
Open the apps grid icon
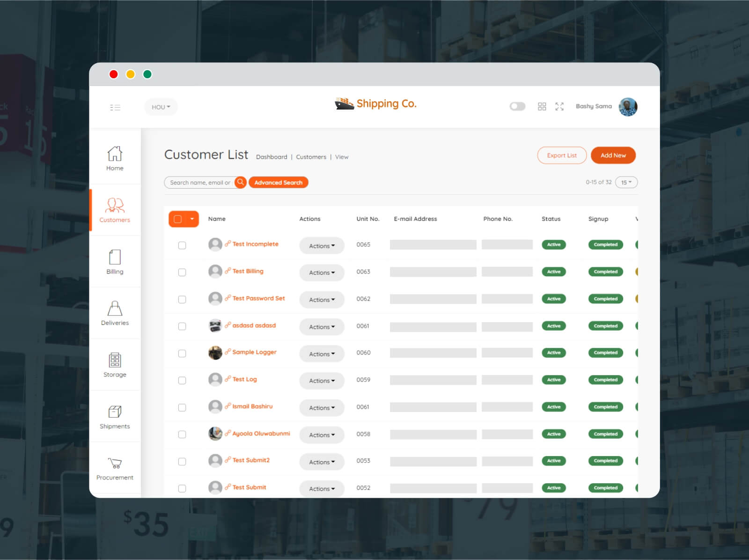[542, 106]
